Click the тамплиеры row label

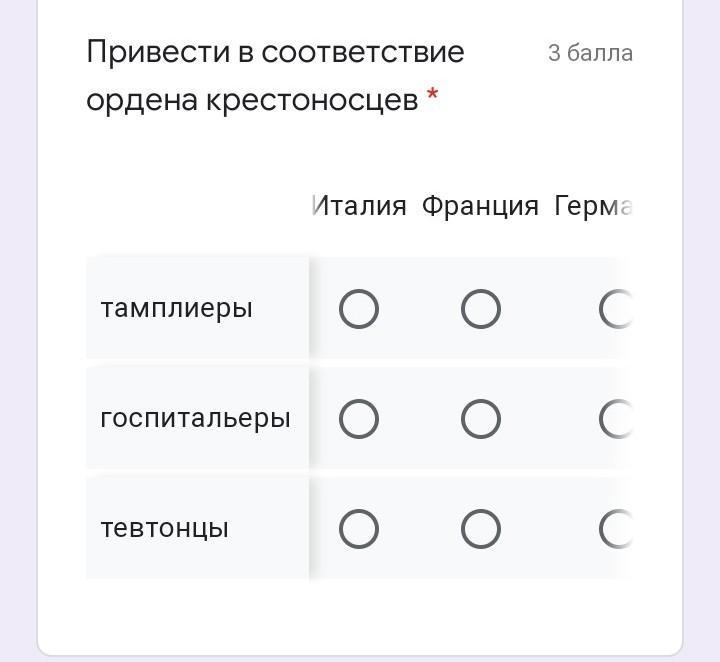[x=176, y=308]
